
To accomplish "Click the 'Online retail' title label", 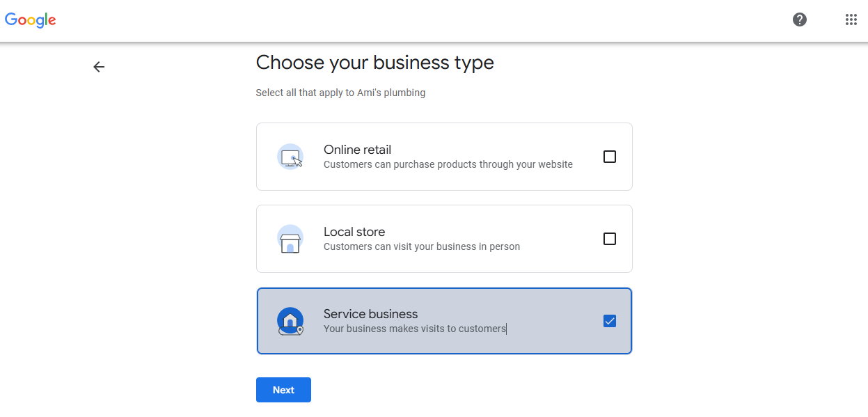I will tap(357, 150).
